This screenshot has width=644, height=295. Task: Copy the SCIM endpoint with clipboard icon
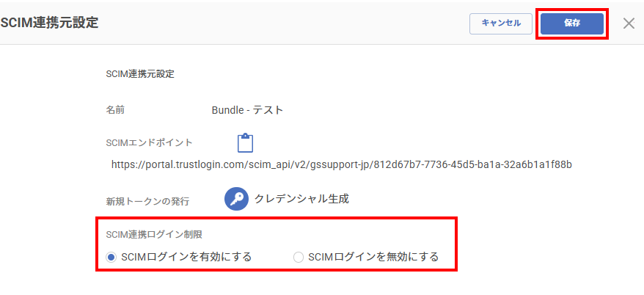245,143
